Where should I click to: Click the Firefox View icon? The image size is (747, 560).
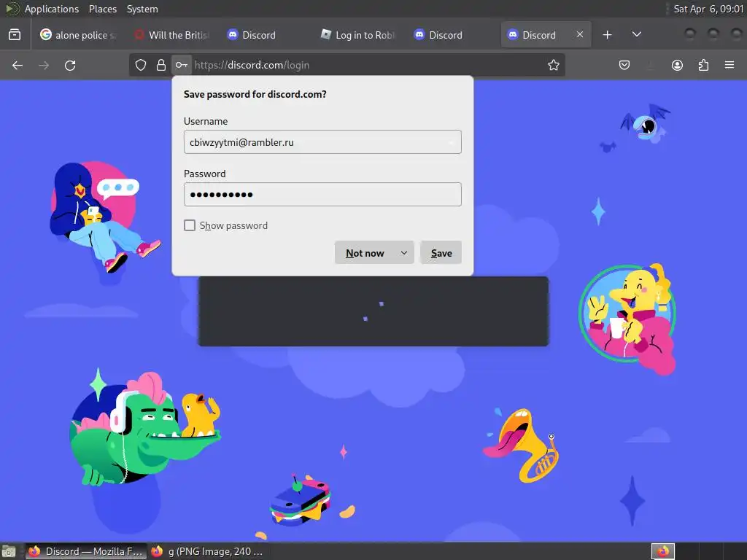click(x=15, y=35)
